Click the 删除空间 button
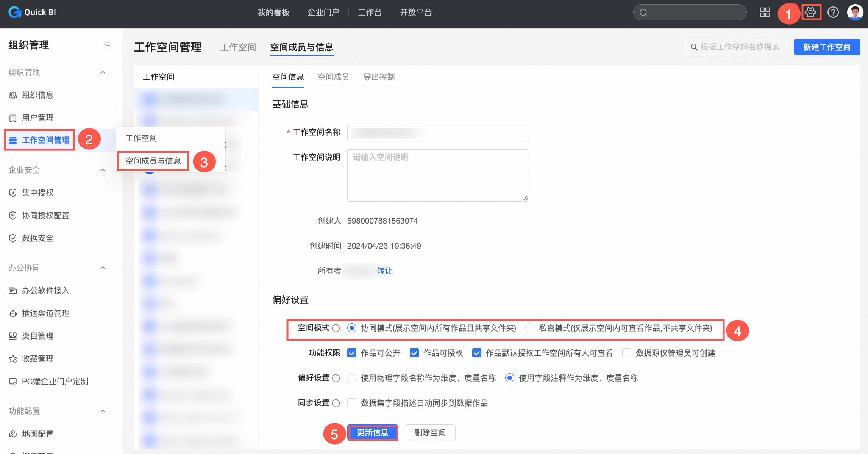This screenshot has width=868, height=454. pyautogui.click(x=430, y=433)
